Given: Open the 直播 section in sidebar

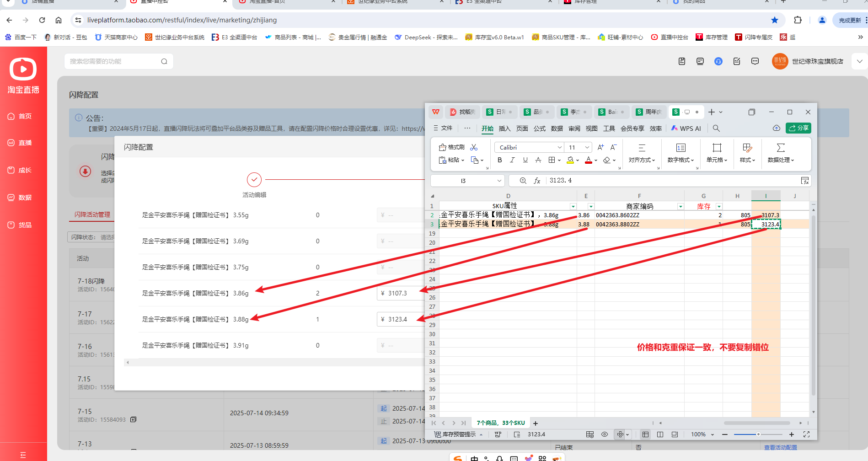Looking at the screenshot, I should pos(25,143).
